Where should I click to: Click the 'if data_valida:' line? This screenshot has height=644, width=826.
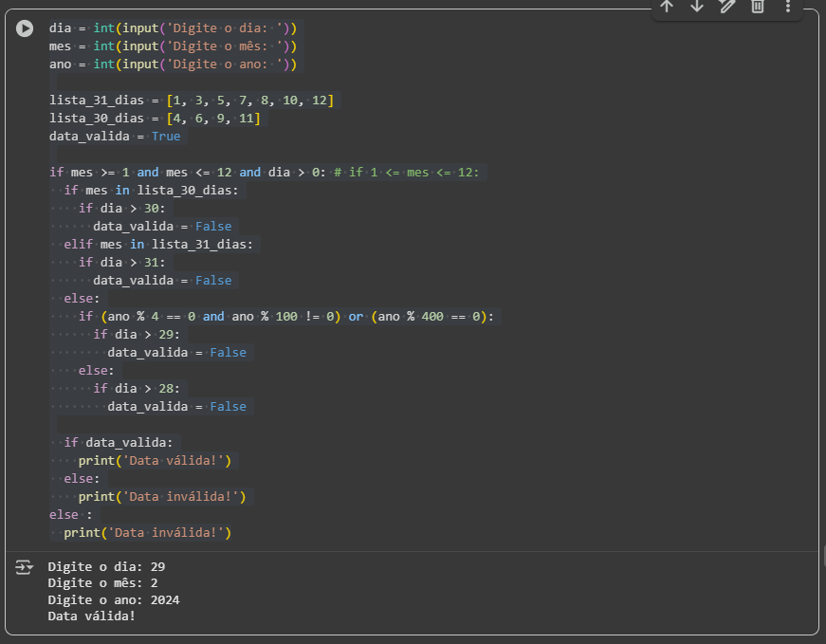pyautogui.click(x=119, y=443)
